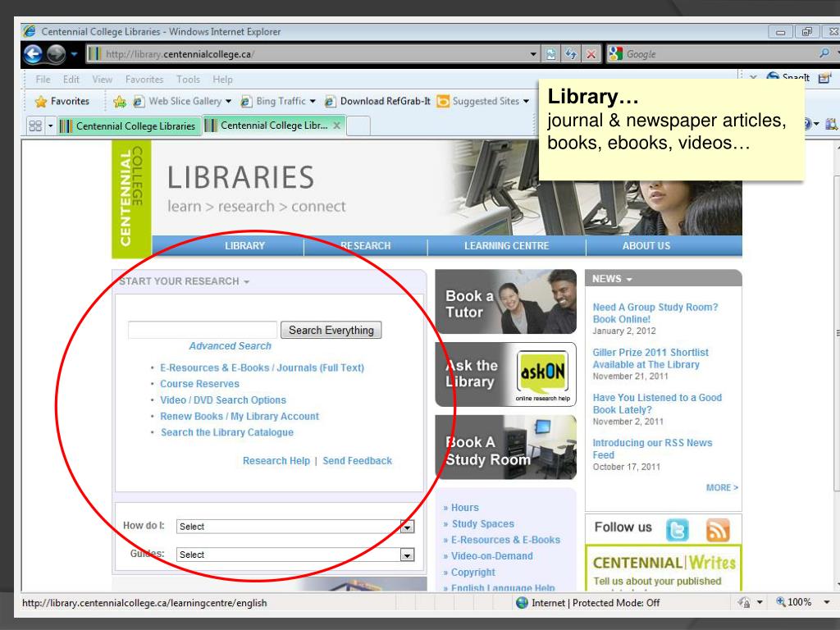This screenshot has height=630, width=840.
Task: Close the second Centennial College Libr... tab
Action: point(336,126)
